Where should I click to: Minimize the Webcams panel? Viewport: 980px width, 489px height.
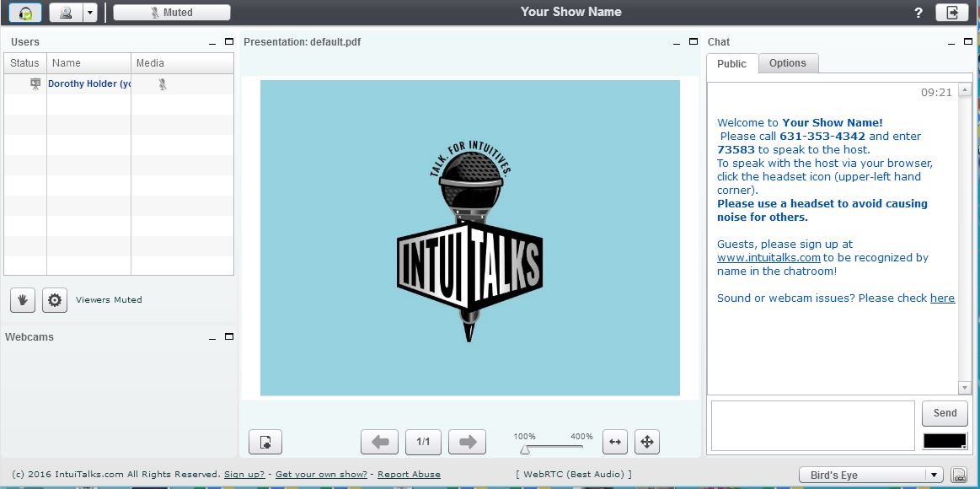pos(213,337)
